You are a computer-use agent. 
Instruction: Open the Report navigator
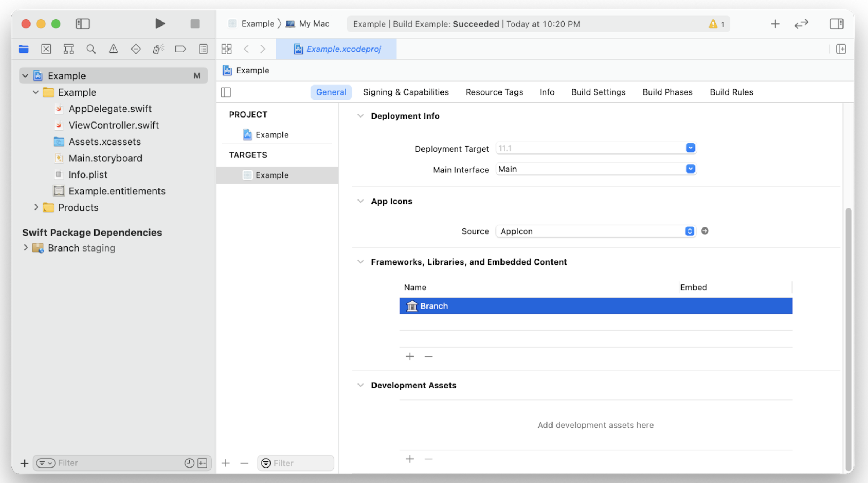[203, 49]
